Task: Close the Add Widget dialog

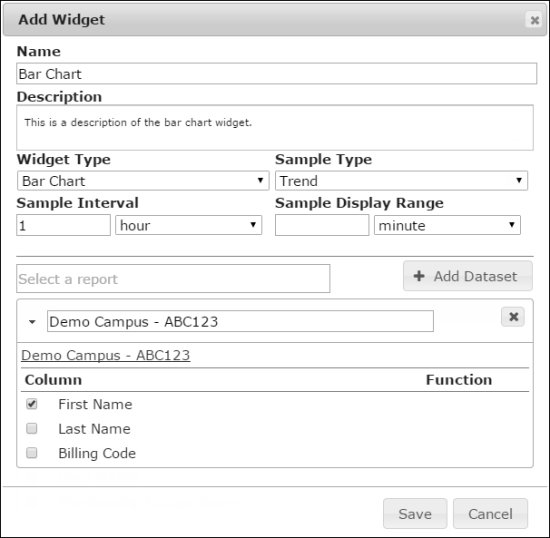Action: [x=534, y=20]
